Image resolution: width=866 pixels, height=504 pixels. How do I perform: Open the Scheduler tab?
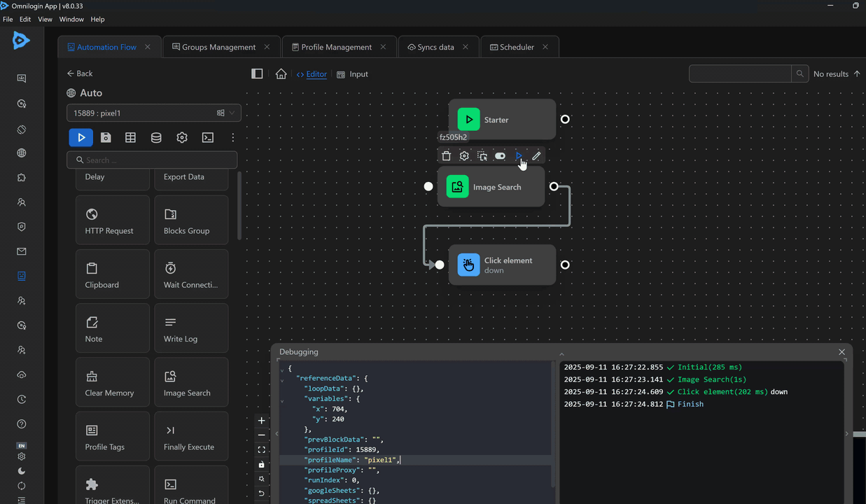[517, 47]
